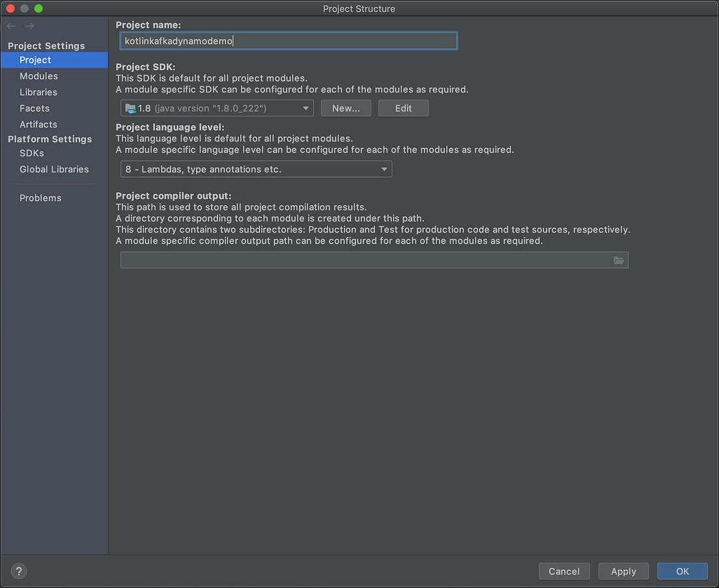The height and width of the screenshot is (588, 719).
Task: Confirm changes with OK
Action: coord(682,571)
